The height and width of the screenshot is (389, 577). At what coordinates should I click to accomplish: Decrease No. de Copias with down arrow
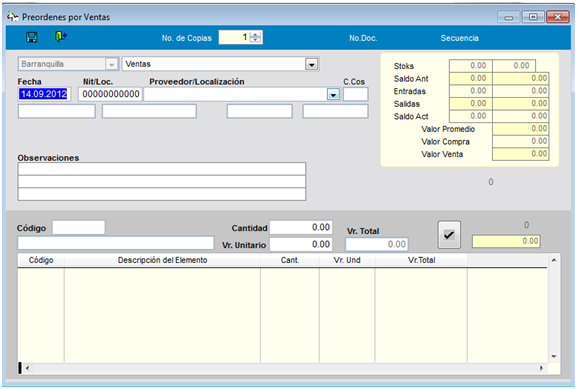click(x=255, y=40)
